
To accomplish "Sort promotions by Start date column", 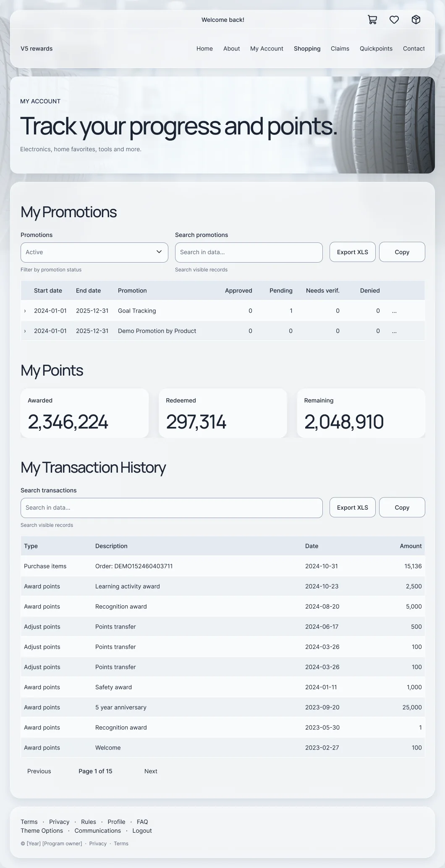I will click(48, 291).
